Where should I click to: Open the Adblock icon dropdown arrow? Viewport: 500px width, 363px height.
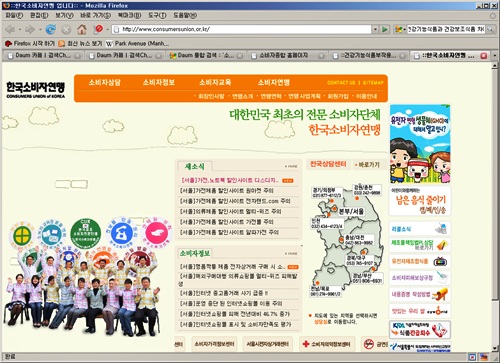tap(107, 30)
